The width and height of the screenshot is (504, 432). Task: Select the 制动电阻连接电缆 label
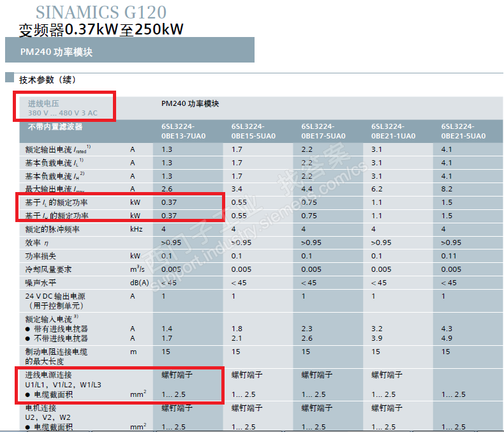pos(56,352)
